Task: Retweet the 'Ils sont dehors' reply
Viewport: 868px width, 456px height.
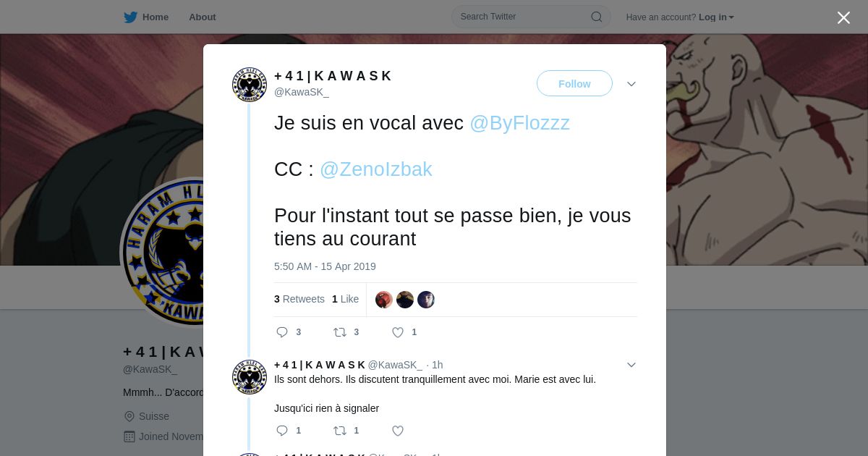Action: coord(340,431)
